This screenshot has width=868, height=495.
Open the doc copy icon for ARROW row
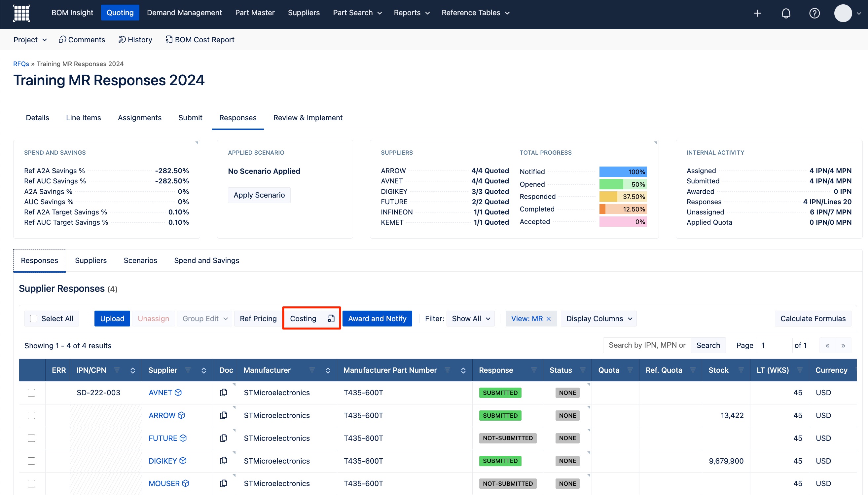(224, 415)
